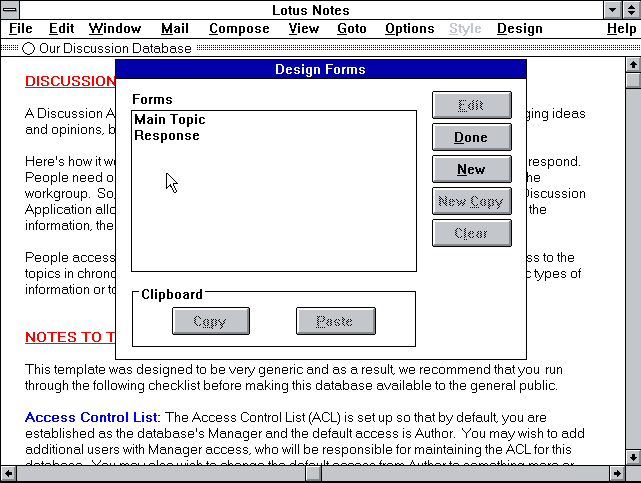Click the Paste button in Clipboard group

pos(335,321)
